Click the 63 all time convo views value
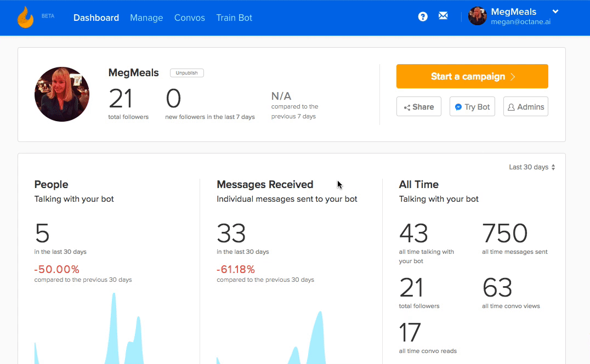 coord(497,288)
